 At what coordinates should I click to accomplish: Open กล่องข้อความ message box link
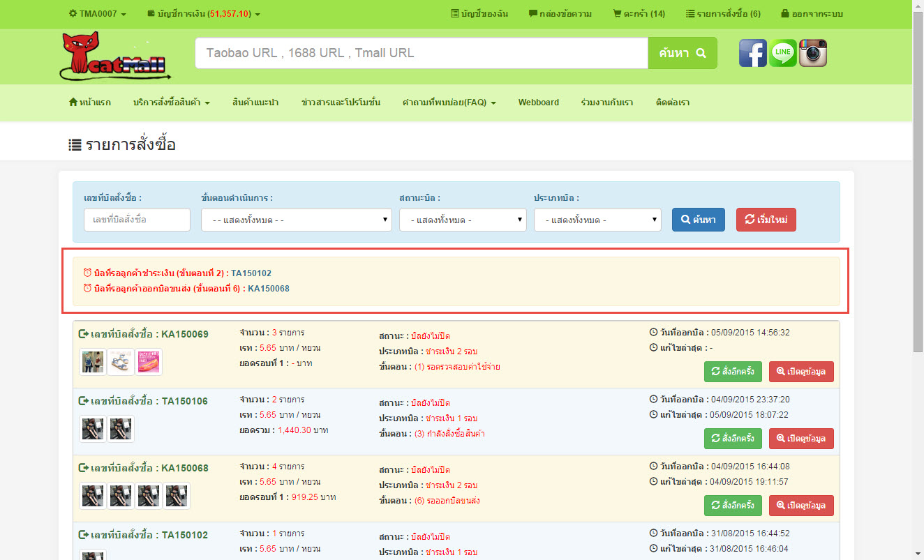[560, 14]
